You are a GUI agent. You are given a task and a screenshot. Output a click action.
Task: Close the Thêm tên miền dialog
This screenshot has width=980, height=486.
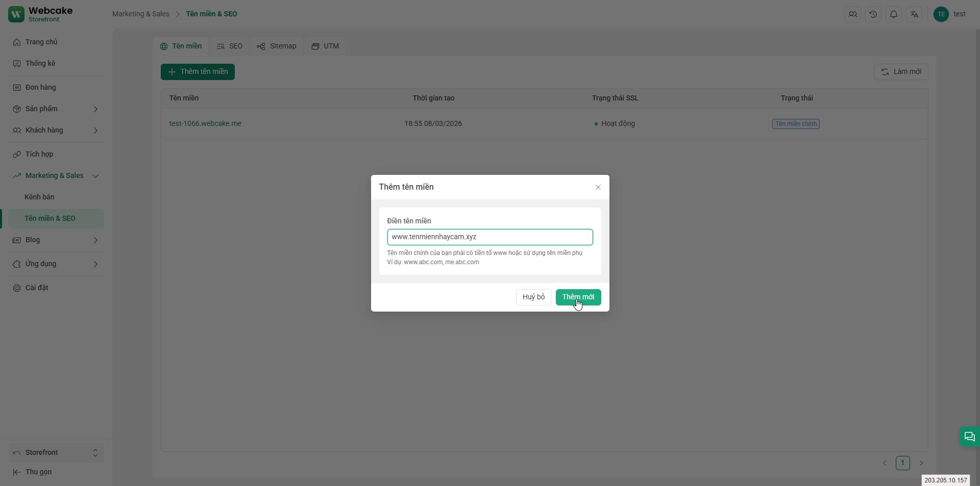click(x=598, y=187)
